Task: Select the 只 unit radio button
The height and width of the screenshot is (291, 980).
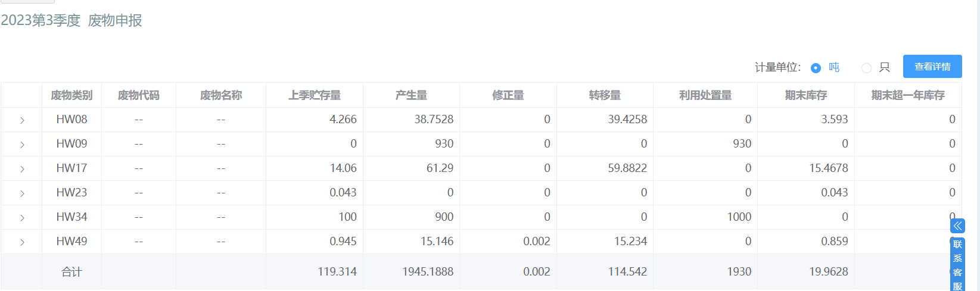Action: pos(866,68)
